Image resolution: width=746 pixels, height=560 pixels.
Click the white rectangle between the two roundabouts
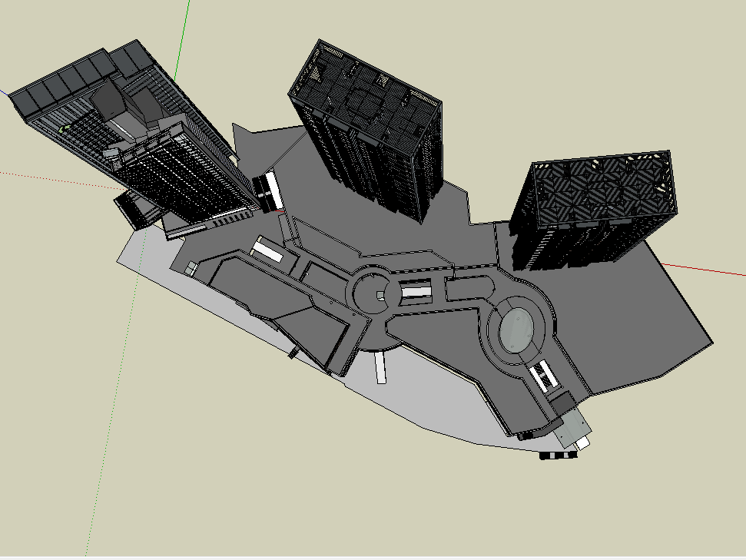(x=415, y=291)
